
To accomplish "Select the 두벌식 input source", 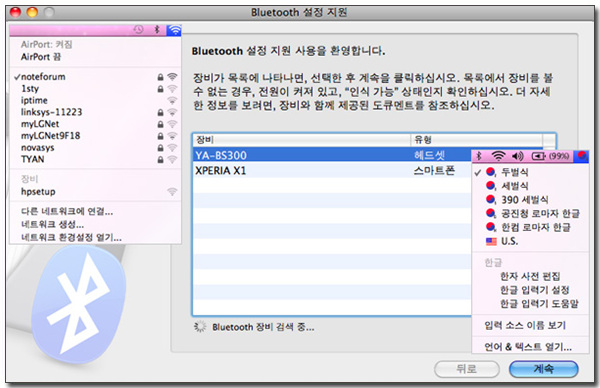I will click(x=530, y=172).
